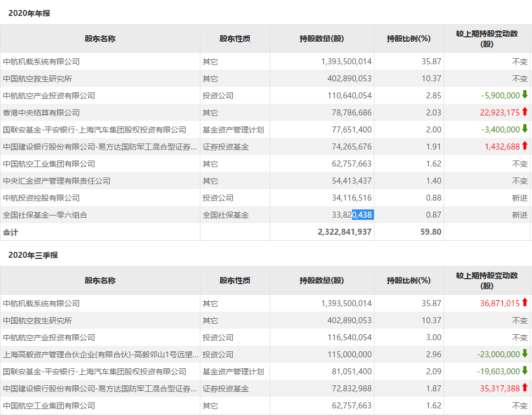
Task: Click share count 78,786,686
Action: 352,113
